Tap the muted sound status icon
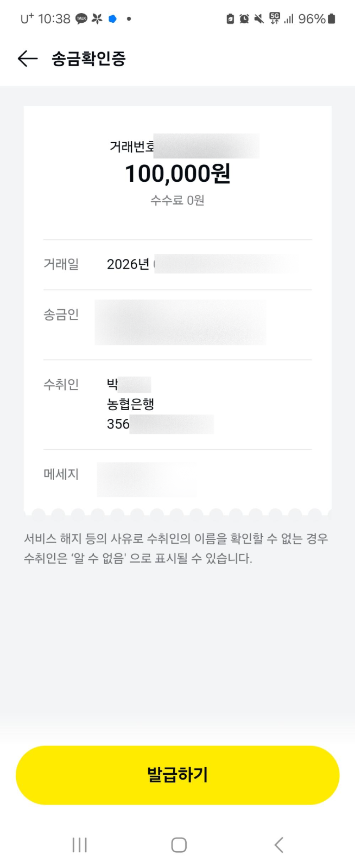Image resolution: width=355 pixels, height=868 pixels. tap(259, 19)
